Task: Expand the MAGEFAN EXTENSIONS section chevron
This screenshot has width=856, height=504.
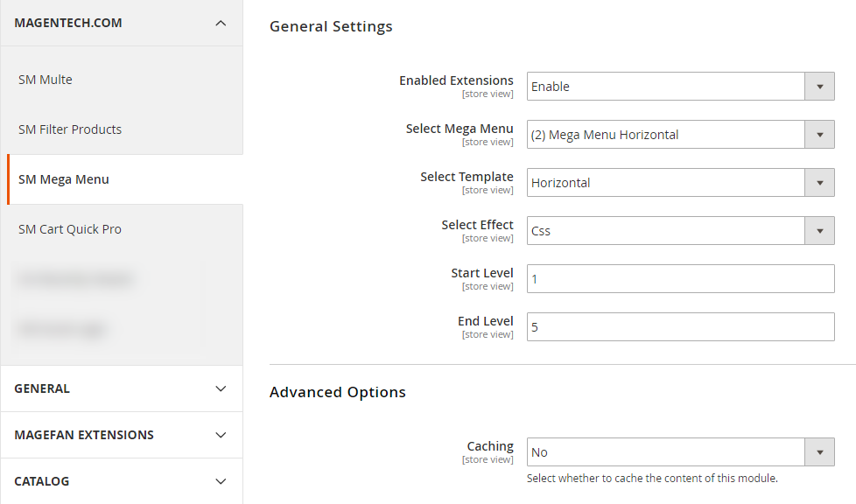Action: [221, 435]
